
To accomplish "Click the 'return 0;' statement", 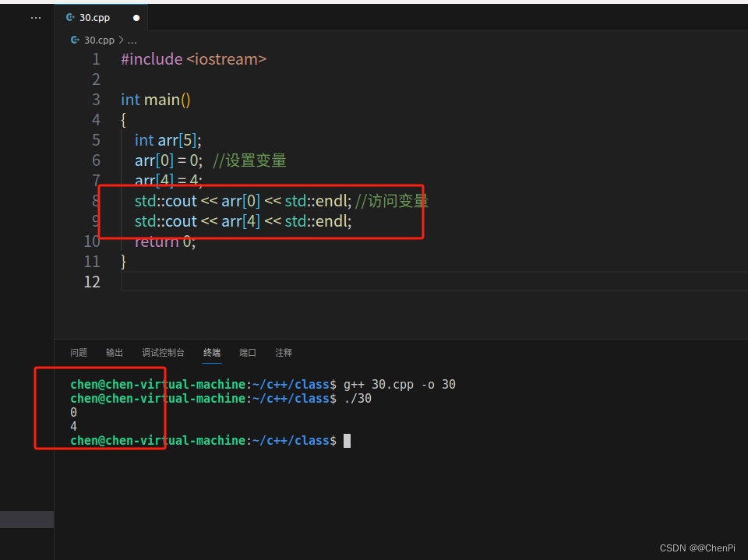I will 165,241.
